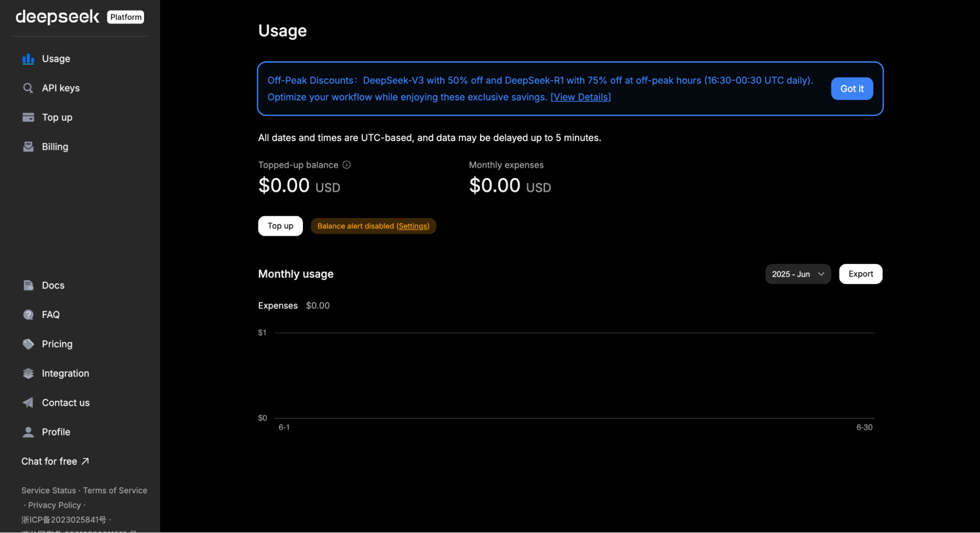980x533 pixels.
Task: Dismiss the discount banner with Got it
Action: coord(852,89)
